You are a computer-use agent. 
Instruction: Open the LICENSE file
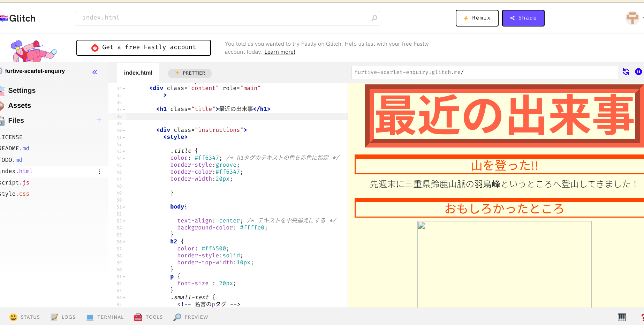pos(11,137)
